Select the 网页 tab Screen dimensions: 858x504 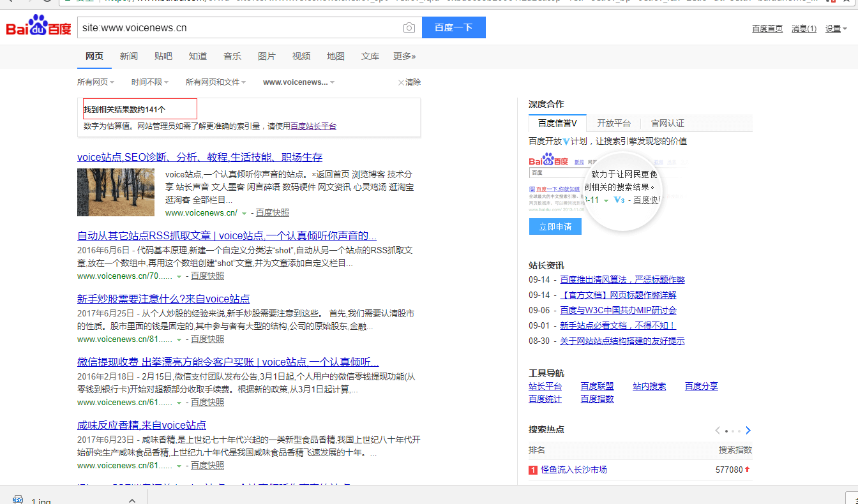94,56
